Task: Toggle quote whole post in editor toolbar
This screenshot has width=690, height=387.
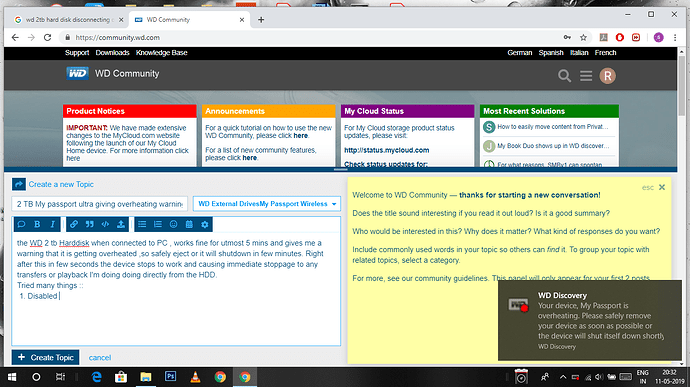Action: (21, 225)
